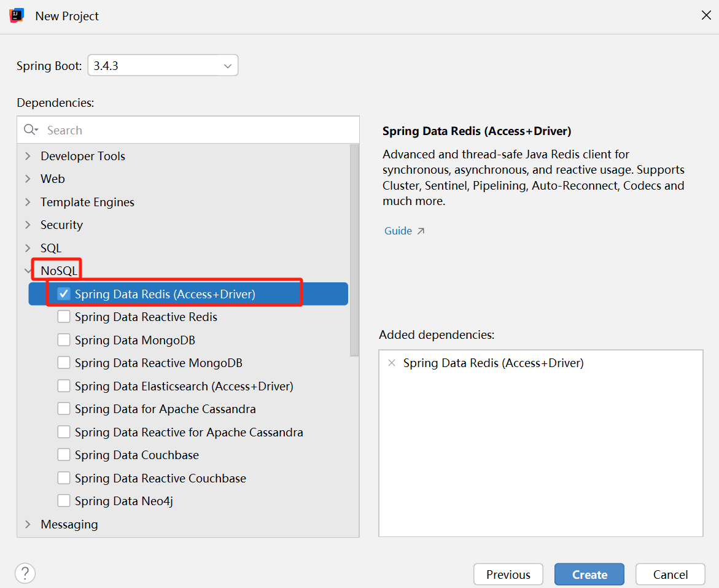
Task: Tick Spring Data Elasticsearch (Access+Driver) checkbox
Action: 64,386
